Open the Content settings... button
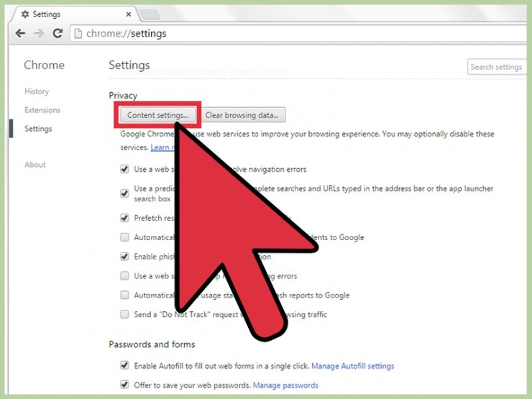Viewport: 532px width, 399px height. click(157, 115)
